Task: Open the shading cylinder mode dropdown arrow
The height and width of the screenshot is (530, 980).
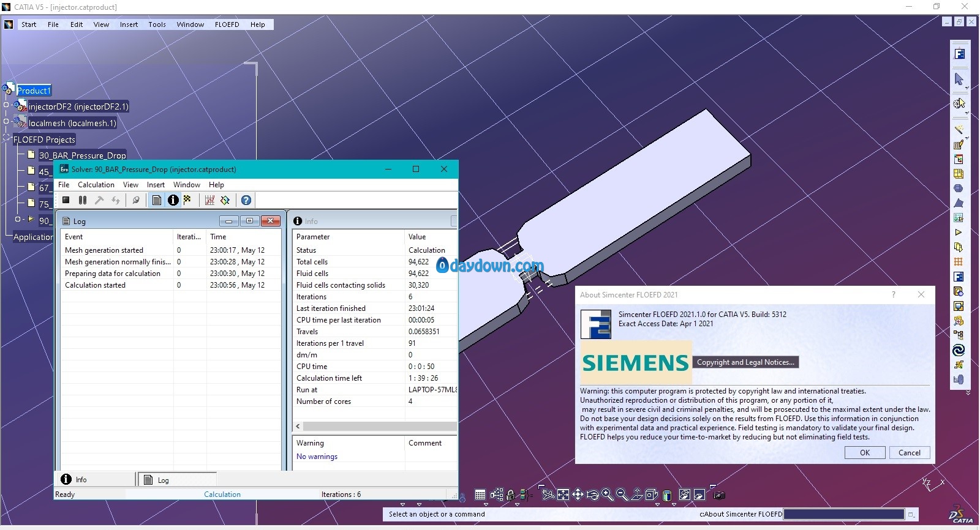Action: pyautogui.click(x=674, y=504)
